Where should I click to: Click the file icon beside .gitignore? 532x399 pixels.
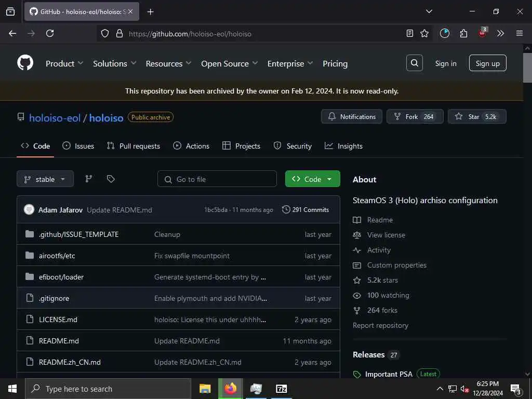(x=30, y=298)
